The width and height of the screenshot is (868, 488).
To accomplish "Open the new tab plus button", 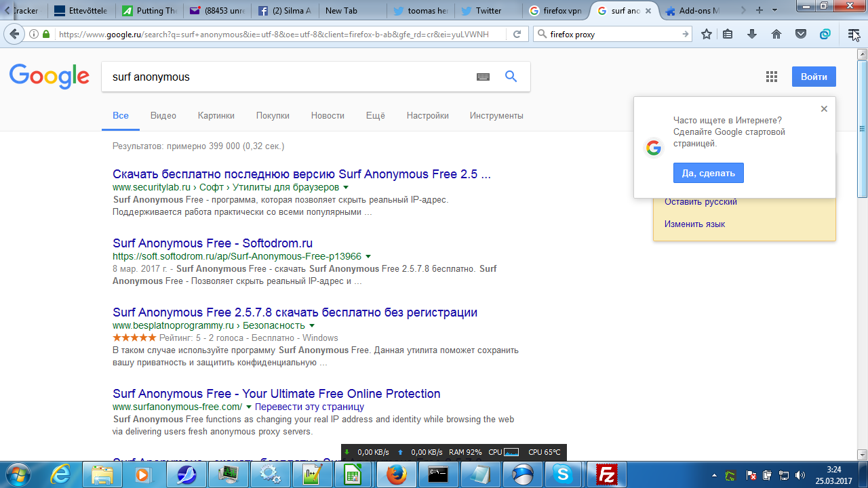I will [x=759, y=10].
